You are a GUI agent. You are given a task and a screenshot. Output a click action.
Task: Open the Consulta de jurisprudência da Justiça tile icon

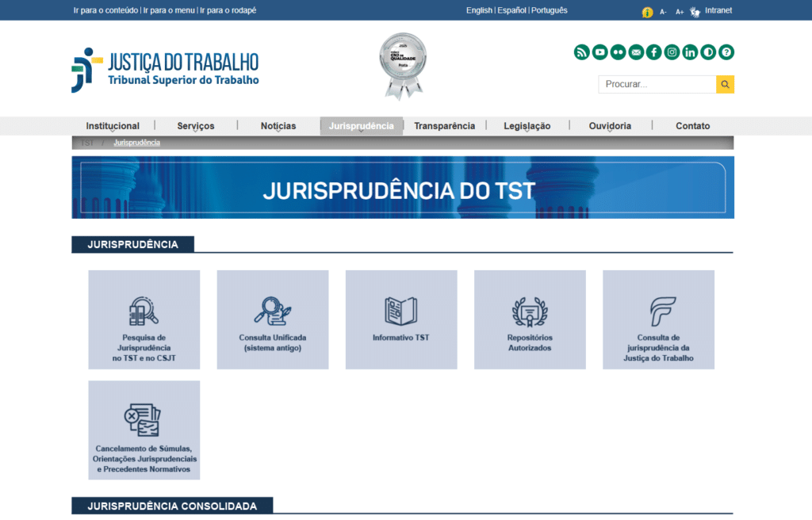click(x=662, y=312)
